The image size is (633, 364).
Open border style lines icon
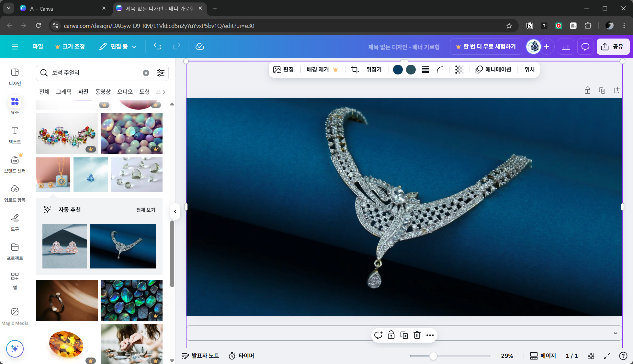[x=425, y=70]
